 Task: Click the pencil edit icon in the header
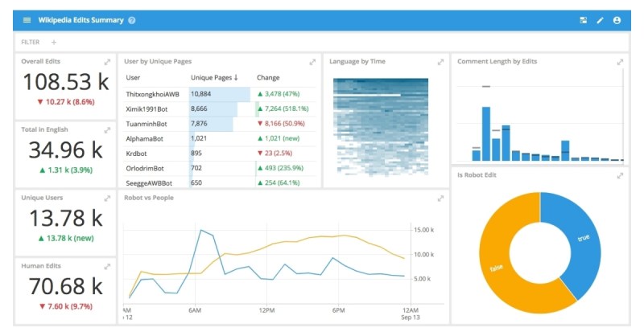(600, 20)
